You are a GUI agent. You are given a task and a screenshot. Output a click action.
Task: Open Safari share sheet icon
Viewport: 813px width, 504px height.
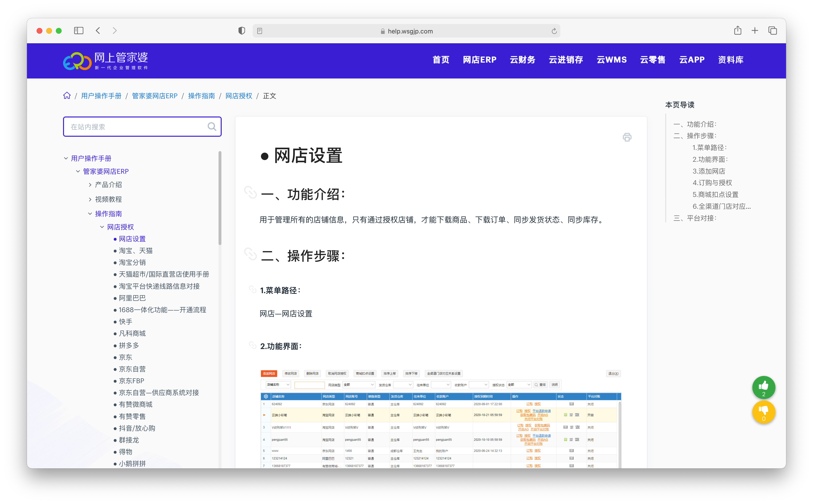click(737, 31)
